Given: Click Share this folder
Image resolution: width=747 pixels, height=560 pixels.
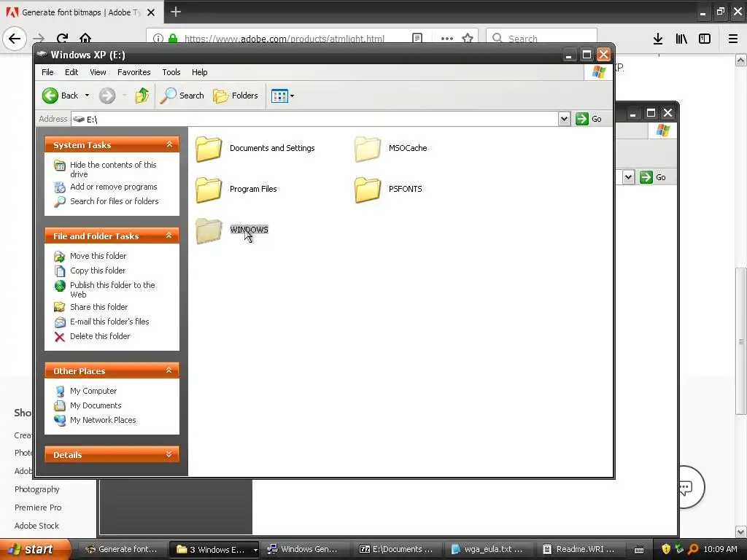Looking at the screenshot, I should [98, 307].
